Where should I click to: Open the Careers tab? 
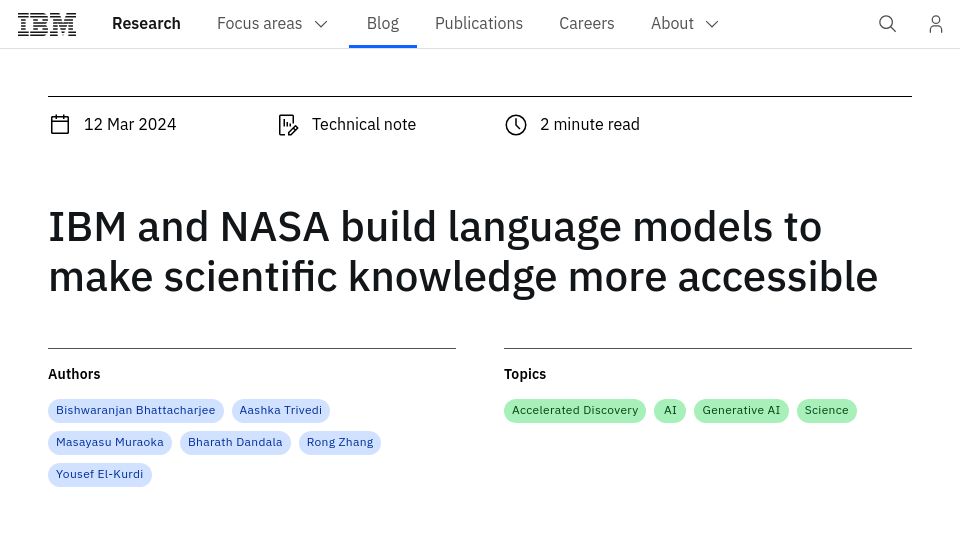coord(587,24)
